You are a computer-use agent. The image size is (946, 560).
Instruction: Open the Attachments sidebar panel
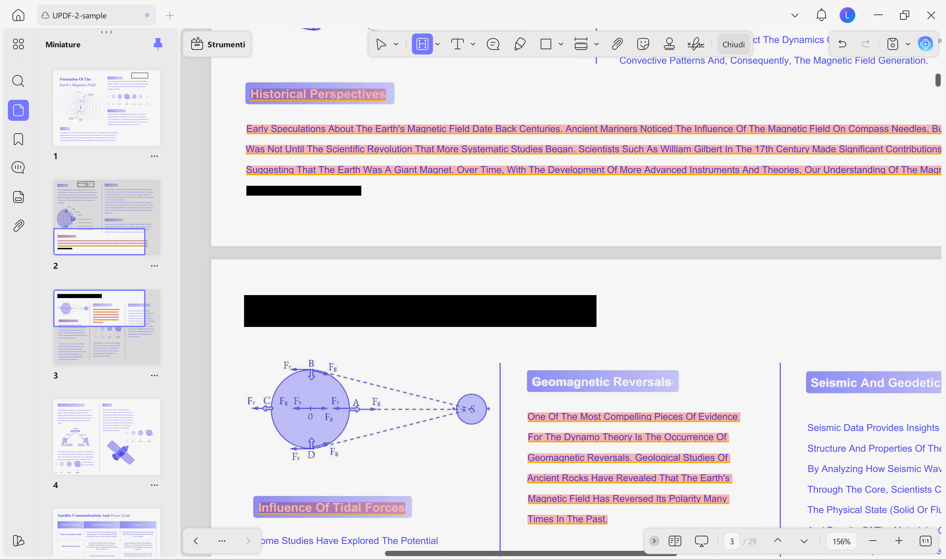click(18, 225)
